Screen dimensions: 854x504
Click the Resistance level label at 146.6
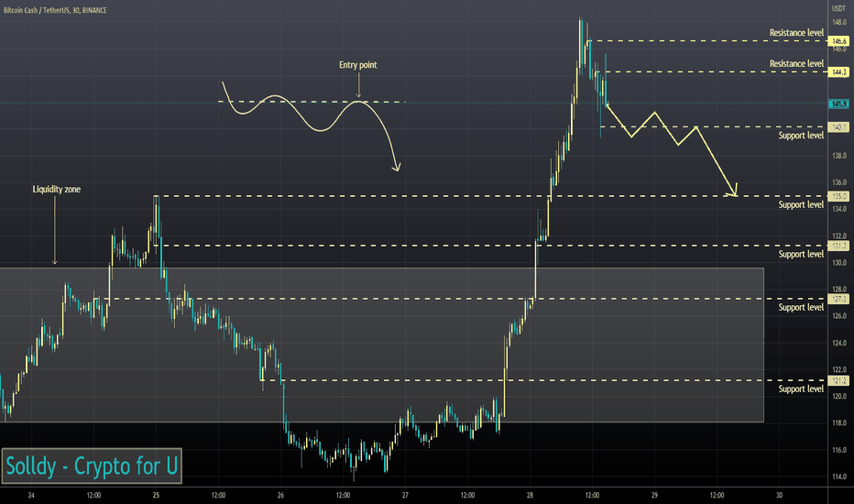796,33
